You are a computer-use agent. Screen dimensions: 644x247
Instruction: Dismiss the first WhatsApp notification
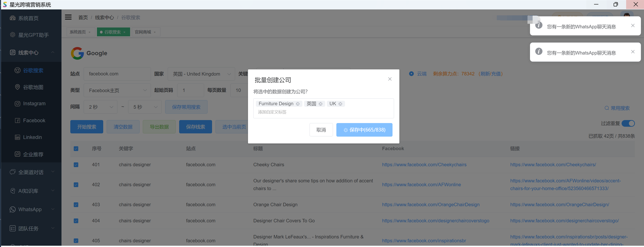(x=633, y=26)
